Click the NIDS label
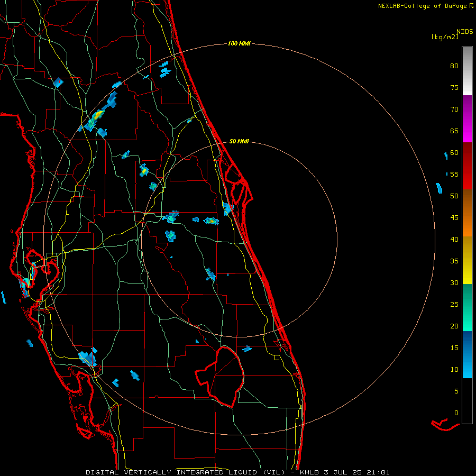 [x=465, y=32]
